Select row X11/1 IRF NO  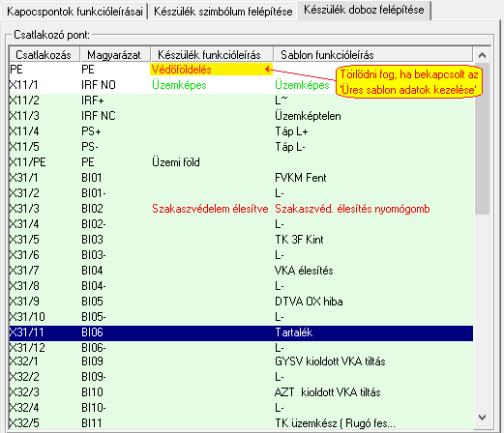coord(241,85)
